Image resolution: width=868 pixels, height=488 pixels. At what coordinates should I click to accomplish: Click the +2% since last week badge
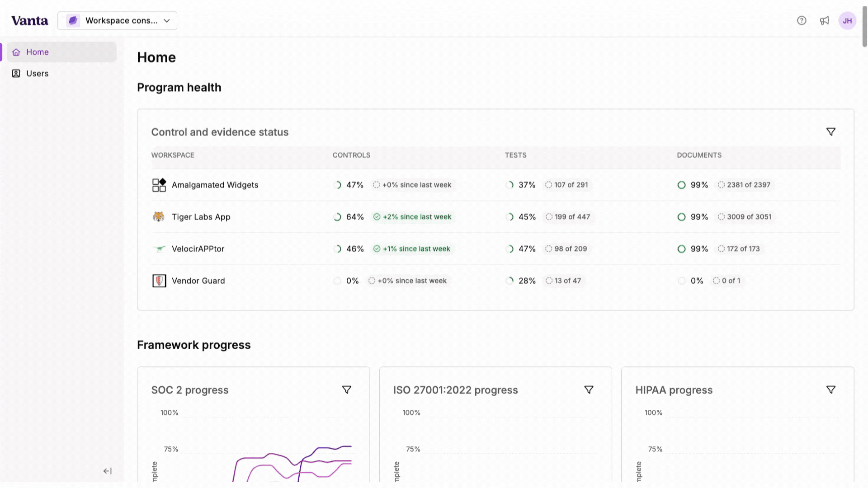click(412, 217)
